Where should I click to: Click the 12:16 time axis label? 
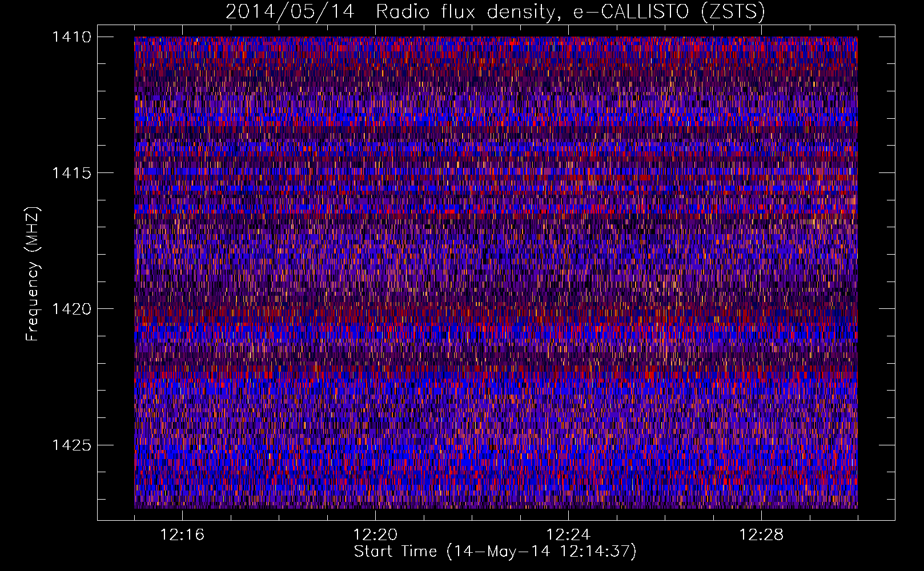pos(182,535)
